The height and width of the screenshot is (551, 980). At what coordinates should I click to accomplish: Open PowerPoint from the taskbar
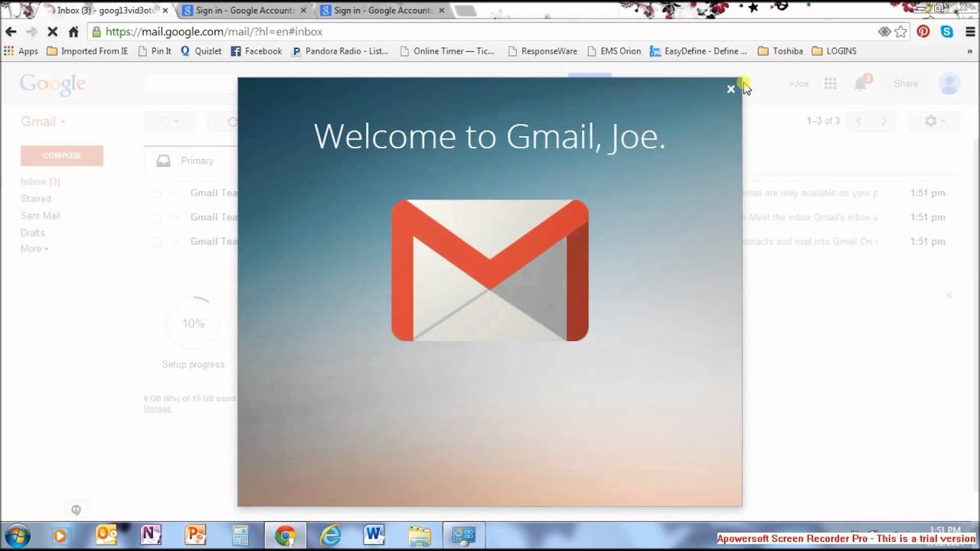[x=196, y=536]
